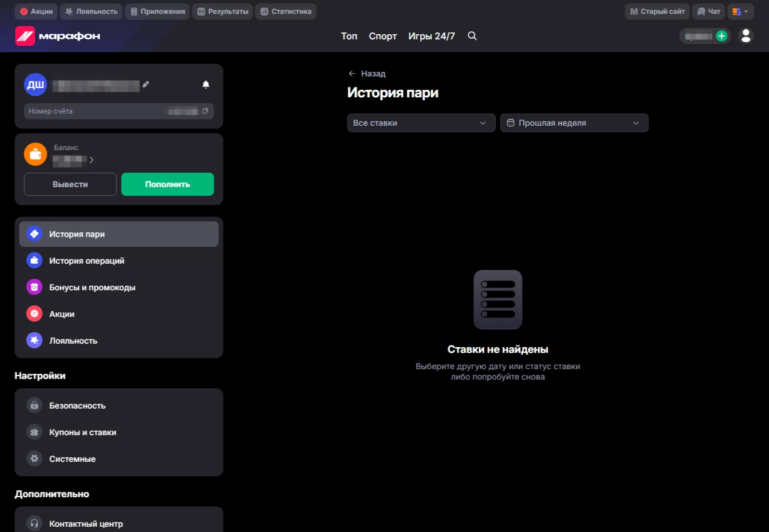Click the История операций wallet icon
The width and height of the screenshot is (769, 532).
[x=34, y=261]
